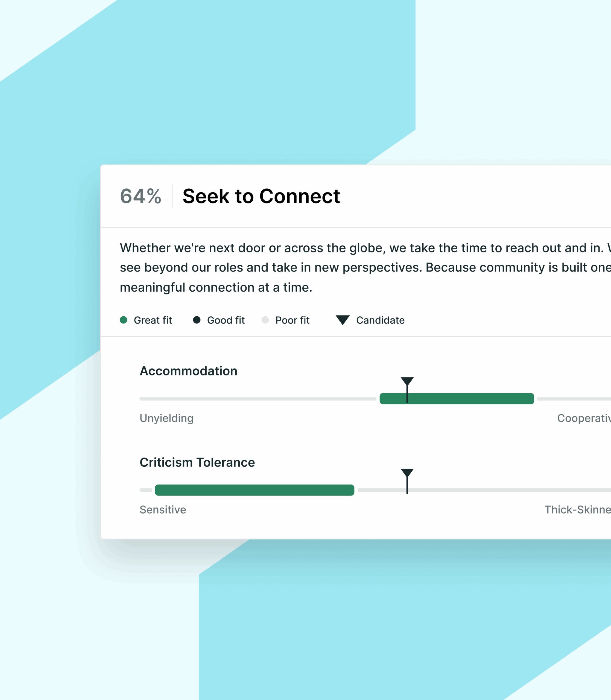
Task: Click the Sensitive scale label
Action: 163,509
